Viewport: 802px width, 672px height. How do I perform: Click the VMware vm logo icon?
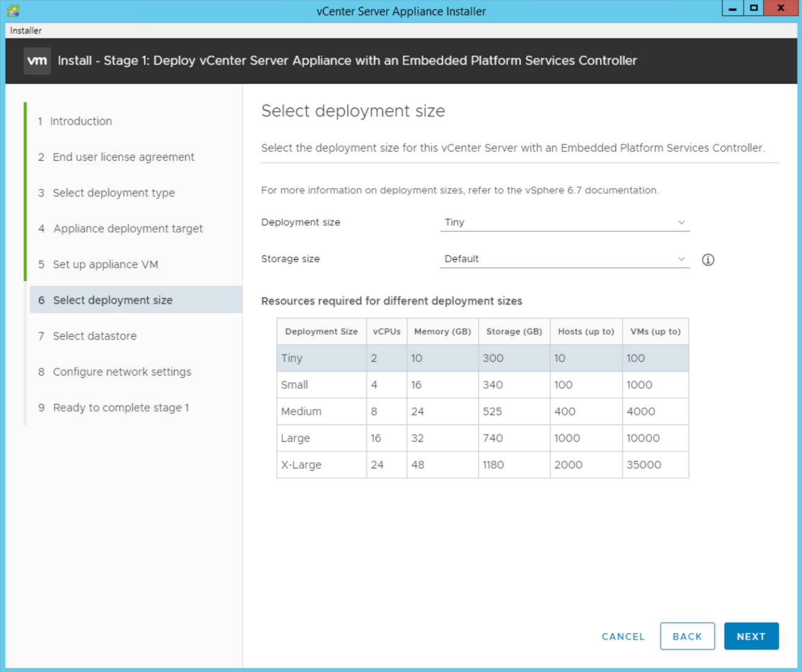[x=37, y=61]
